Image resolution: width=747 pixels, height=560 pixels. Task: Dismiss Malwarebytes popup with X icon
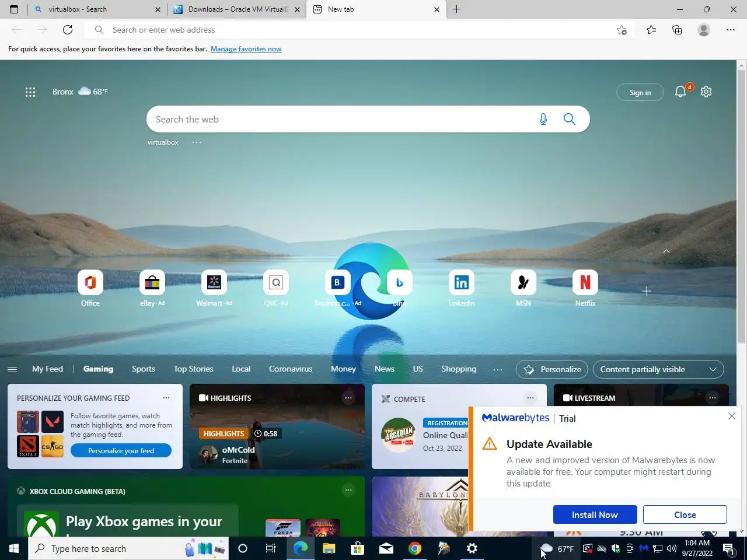(732, 416)
